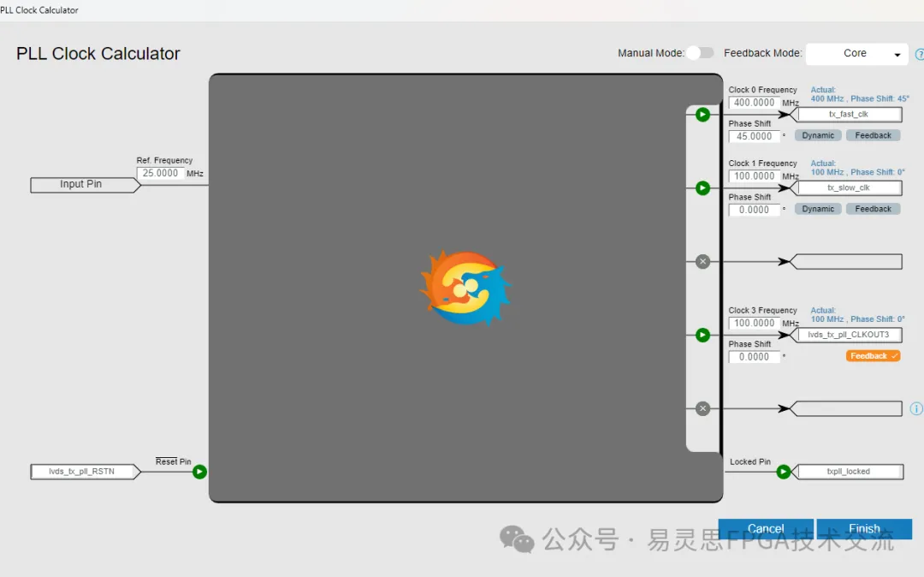Open the Feedback Mode dropdown
Viewport: 924px width, 577px height.
tap(856, 54)
